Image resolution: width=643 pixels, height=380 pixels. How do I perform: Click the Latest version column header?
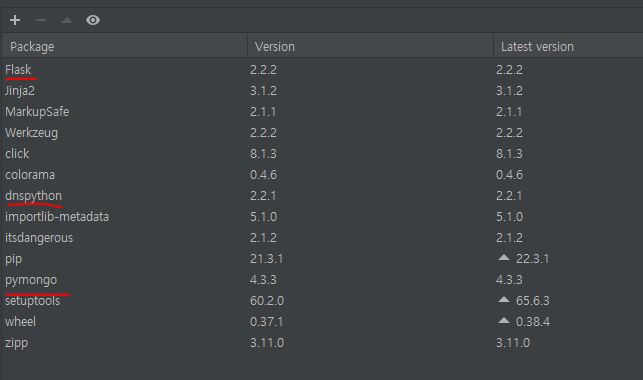[568, 46]
